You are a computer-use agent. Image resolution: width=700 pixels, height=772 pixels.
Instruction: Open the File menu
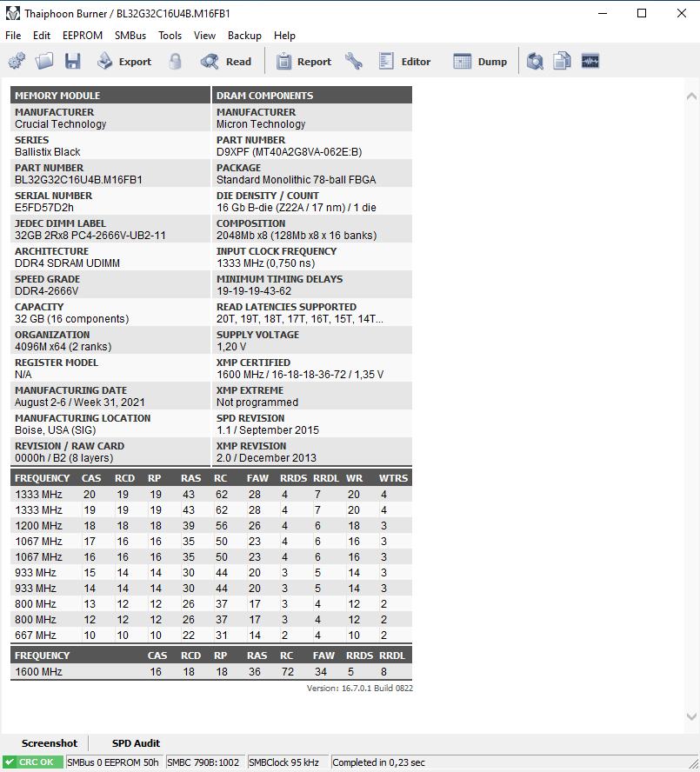point(13,36)
